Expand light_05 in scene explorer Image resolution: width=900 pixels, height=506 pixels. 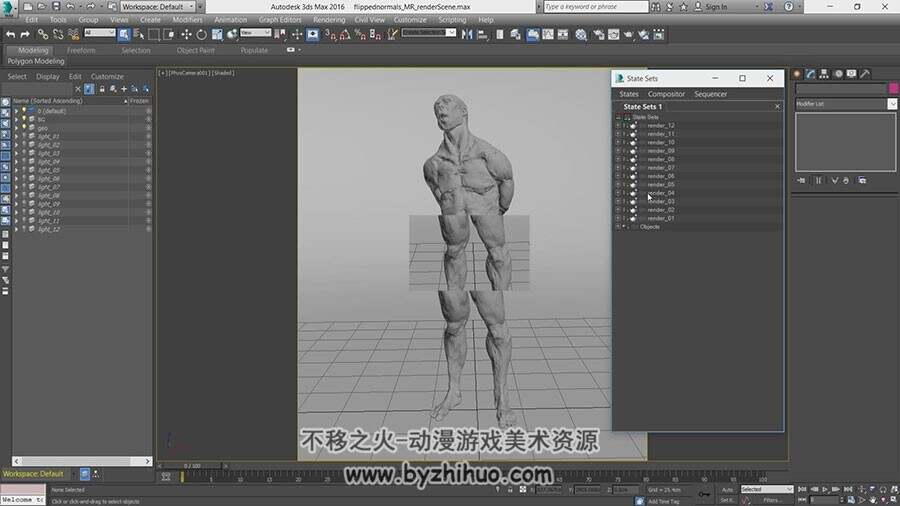point(16,170)
